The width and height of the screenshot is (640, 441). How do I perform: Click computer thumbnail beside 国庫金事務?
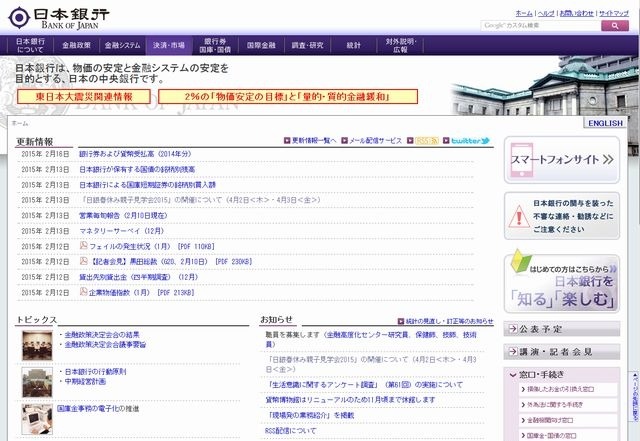coord(37,419)
